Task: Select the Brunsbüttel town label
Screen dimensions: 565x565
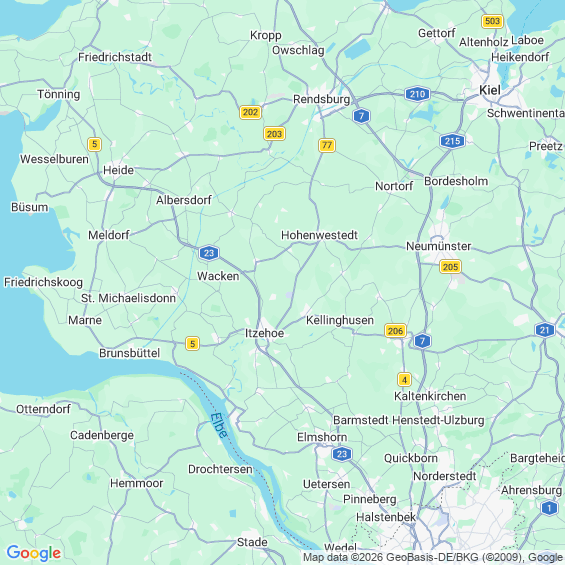Action: (129, 353)
